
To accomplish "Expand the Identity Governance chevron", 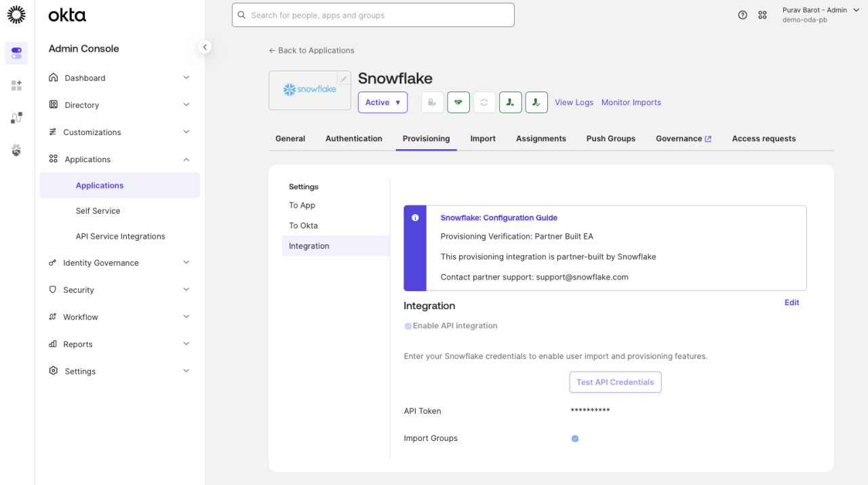I will (186, 263).
